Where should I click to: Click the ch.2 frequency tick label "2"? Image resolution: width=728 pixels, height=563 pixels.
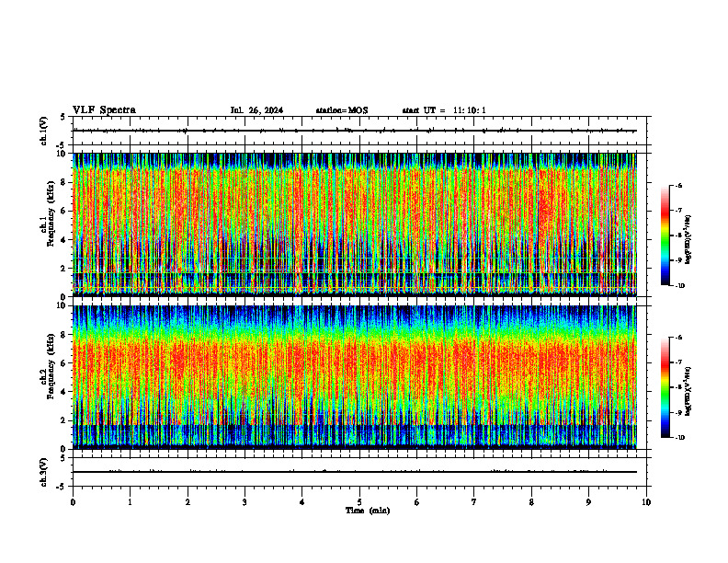click(x=64, y=420)
